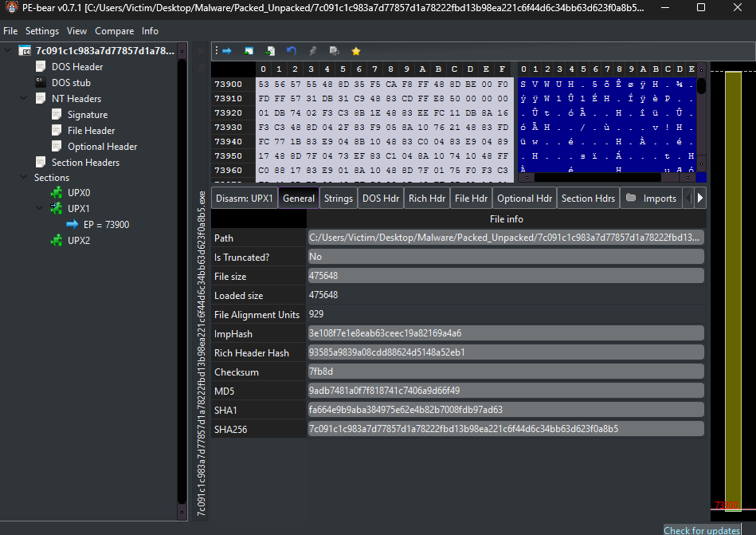Screen dimensions: 756x535
Task: Click the undo arrow in hex toolbar
Action: (292, 51)
